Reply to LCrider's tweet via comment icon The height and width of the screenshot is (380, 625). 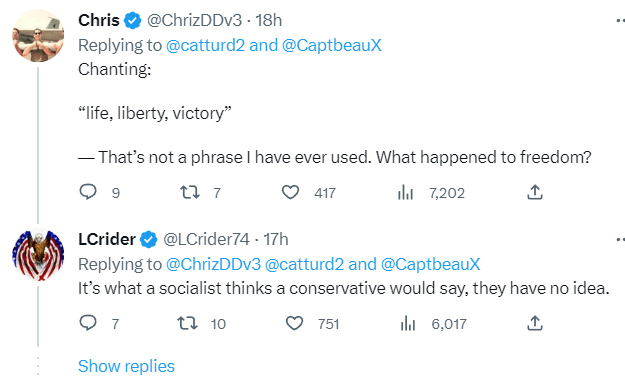click(88, 323)
